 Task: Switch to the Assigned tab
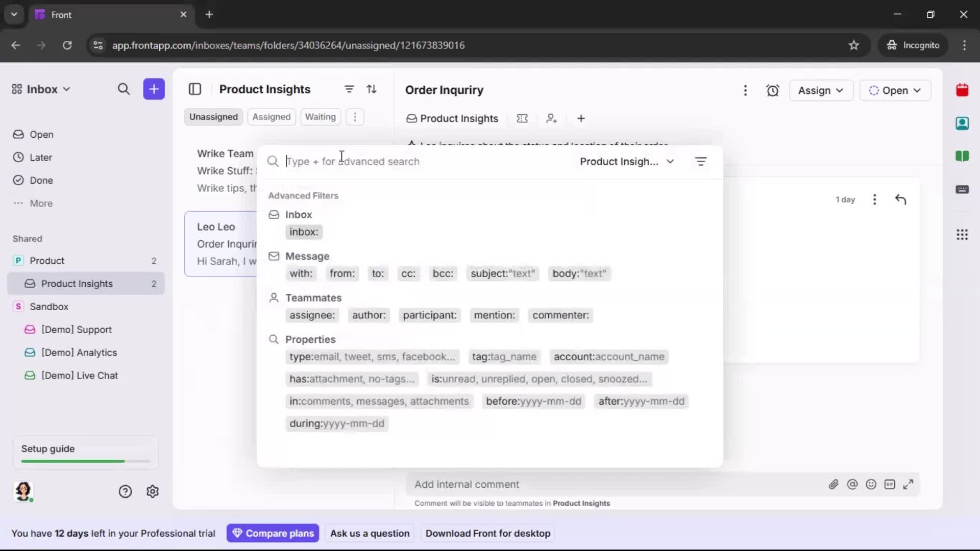272,117
